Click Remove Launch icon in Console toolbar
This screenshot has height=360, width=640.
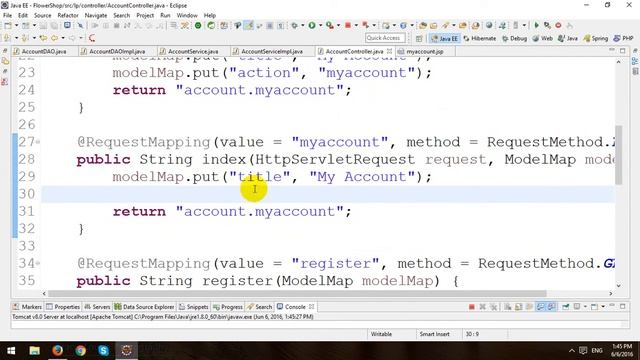tap(482, 307)
